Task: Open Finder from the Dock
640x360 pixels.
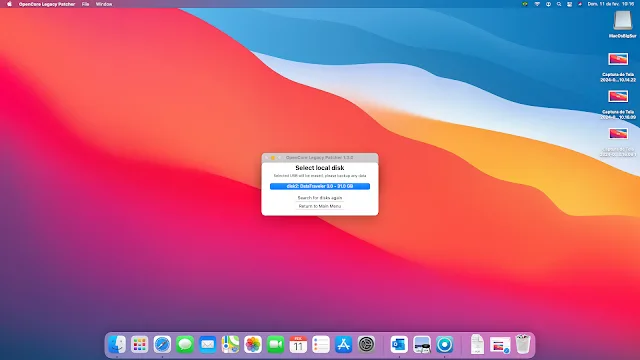Action: [117, 344]
